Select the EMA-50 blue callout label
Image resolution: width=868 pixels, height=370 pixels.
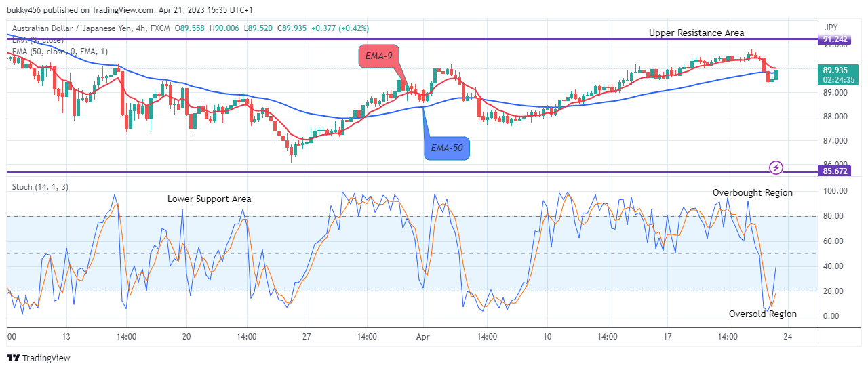click(447, 147)
